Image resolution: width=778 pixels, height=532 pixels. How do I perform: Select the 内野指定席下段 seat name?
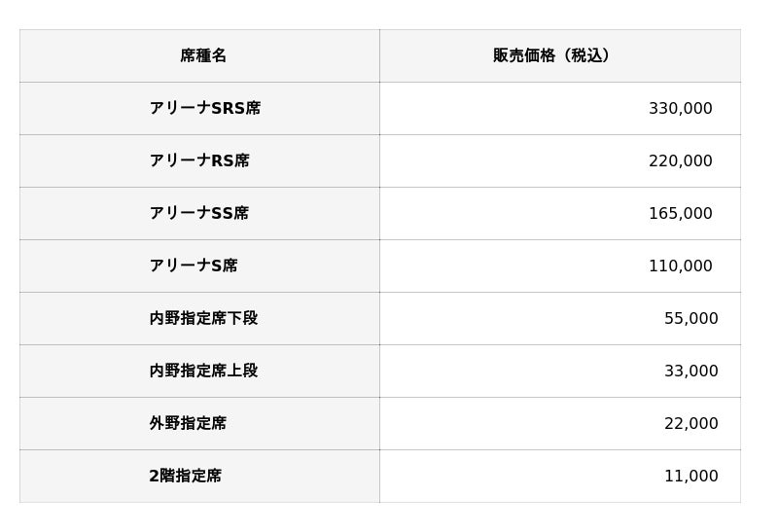click(x=203, y=319)
